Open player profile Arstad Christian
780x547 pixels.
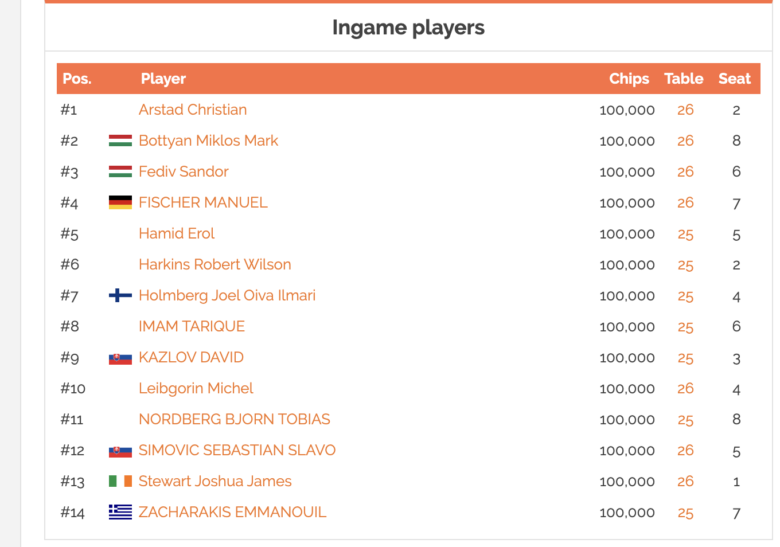pos(193,109)
